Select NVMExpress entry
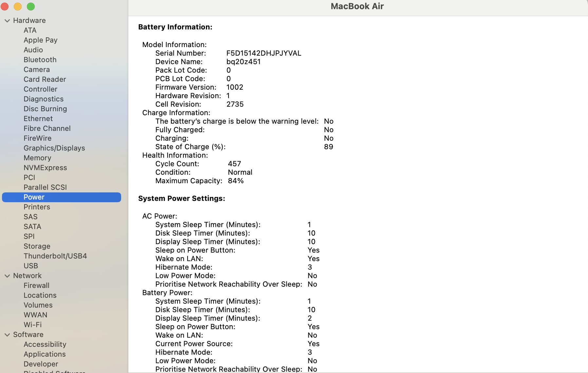Image resolution: width=588 pixels, height=373 pixels. [45, 168]
